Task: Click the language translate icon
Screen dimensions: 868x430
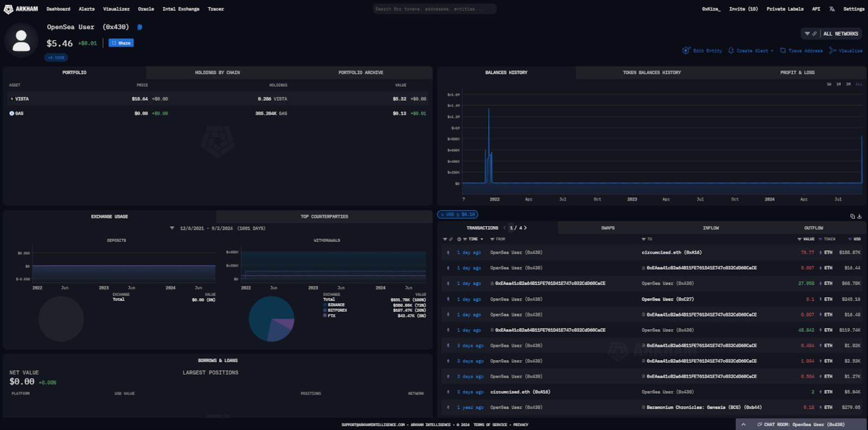Action: [x=832, y=9]
